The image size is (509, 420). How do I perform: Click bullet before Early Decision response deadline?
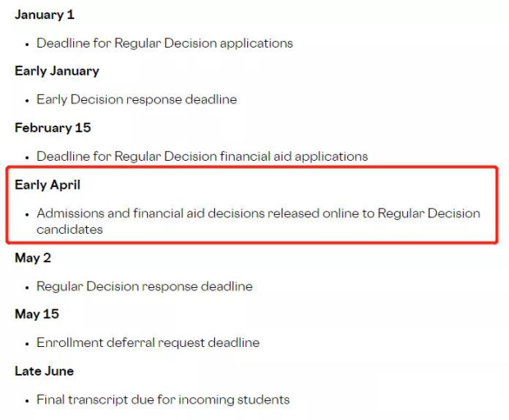27,101
